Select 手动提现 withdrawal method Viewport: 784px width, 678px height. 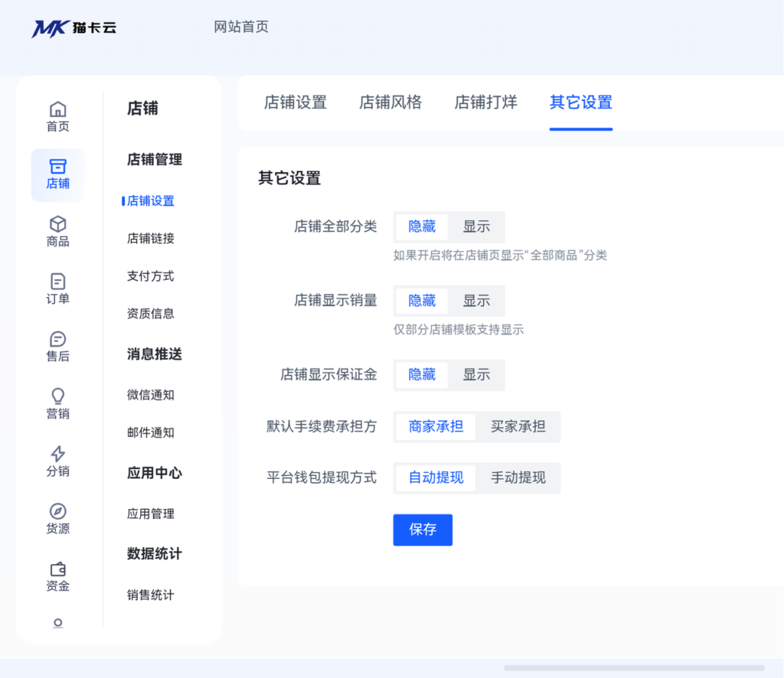tap(518, 478)
